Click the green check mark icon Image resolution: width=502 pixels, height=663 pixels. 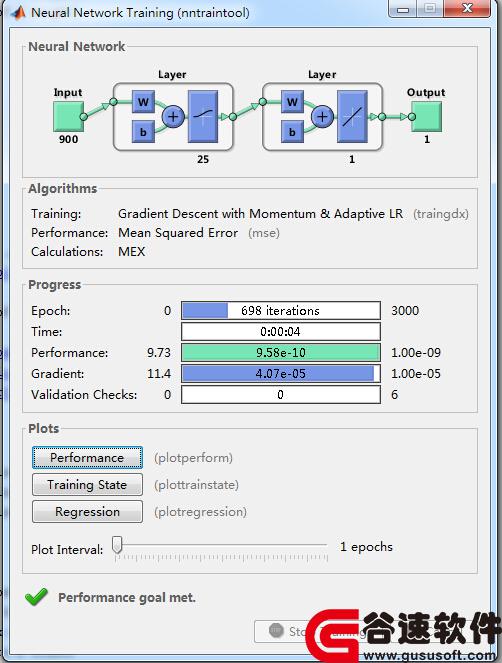coord(36,597)
